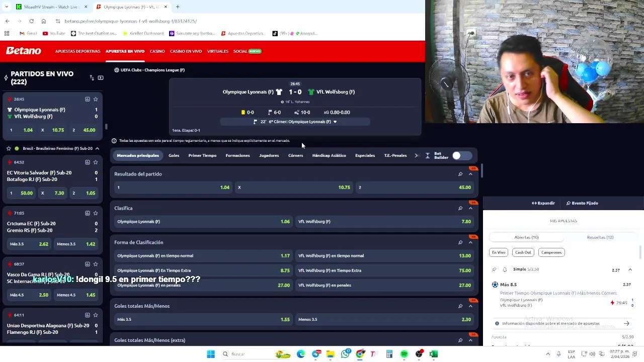Open stats icon for Criciuma EC match
The width and height of the screenshot is (644, 362).
[x=88, y=213]
